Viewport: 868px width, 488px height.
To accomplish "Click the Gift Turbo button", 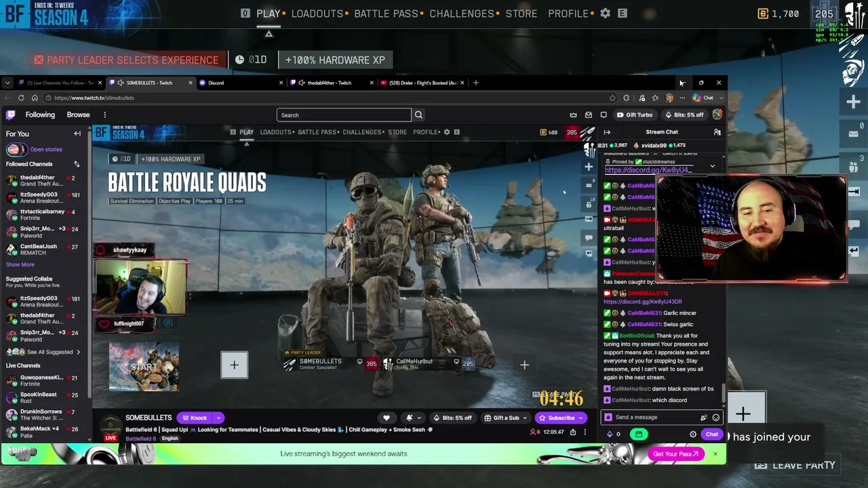I will click(x=635, y=115).
